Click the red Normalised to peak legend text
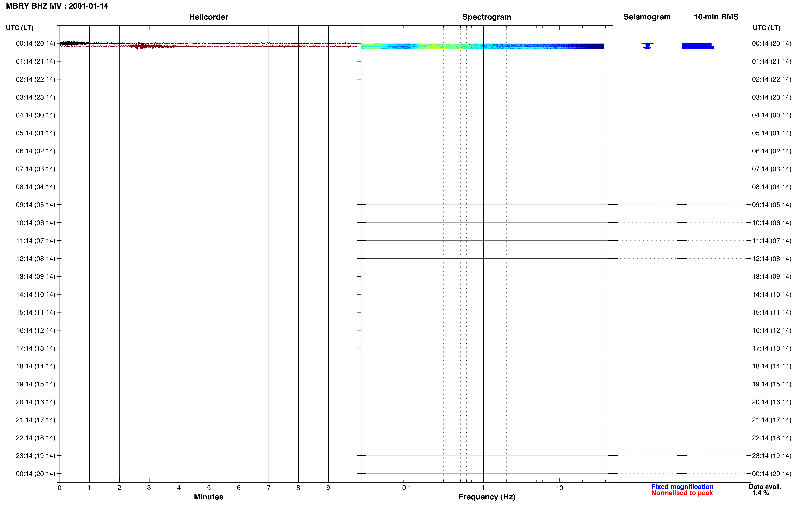 [682, 493]
